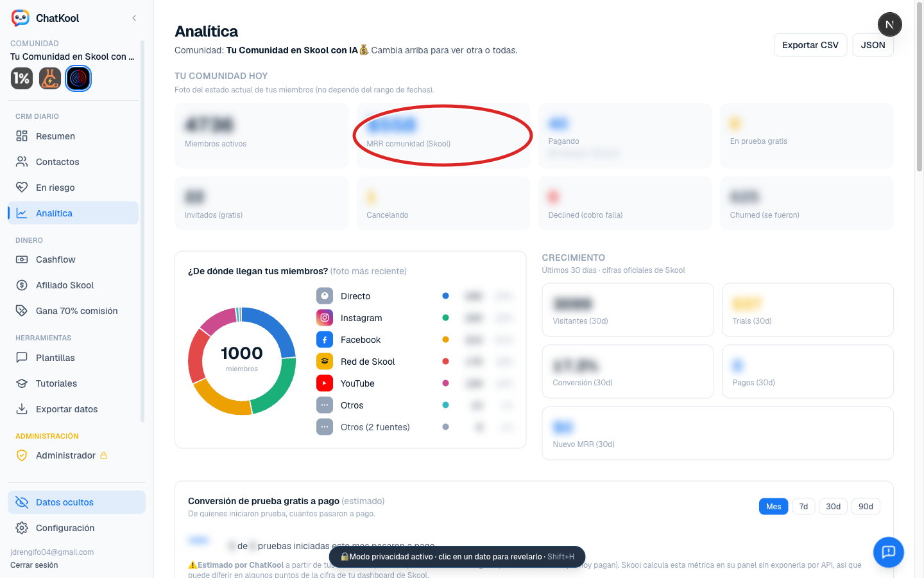Switch conversion range to 90d
This screenshot has width=924, height=578.
(x=866, y=507)
